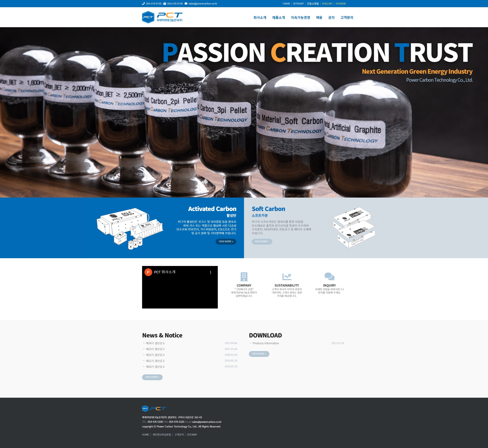Image resolution: width=488 pixels, height=448 pixels.
Task: Click the date 2022.04.06
Action: click(x=231, y=343)
